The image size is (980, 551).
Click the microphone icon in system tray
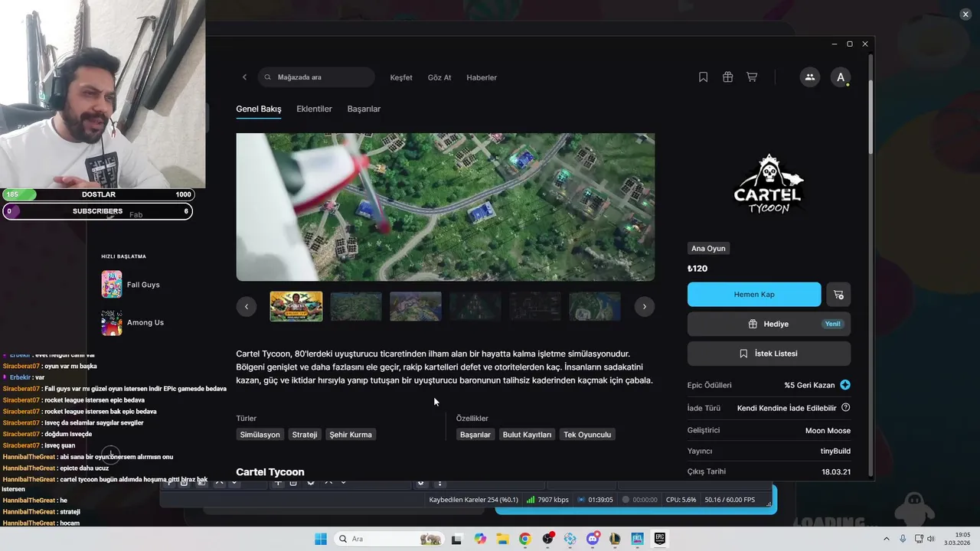pyautogui.click(x=903, y=539)
